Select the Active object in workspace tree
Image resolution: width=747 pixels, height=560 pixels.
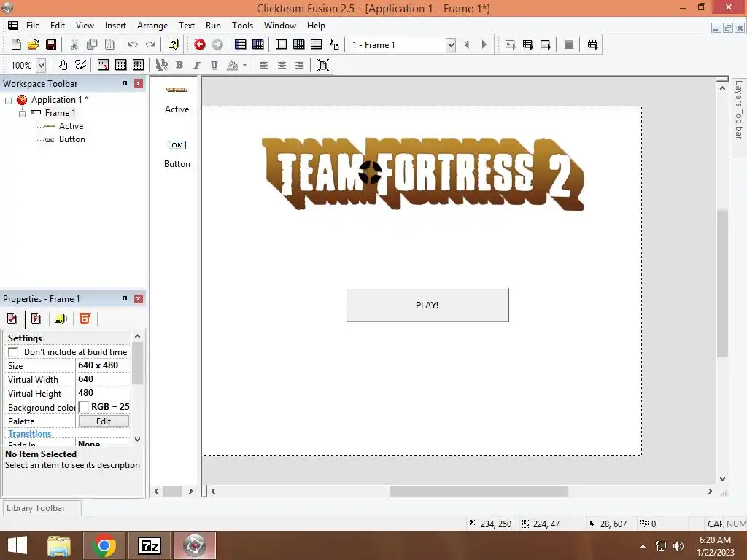coord(71,126)
